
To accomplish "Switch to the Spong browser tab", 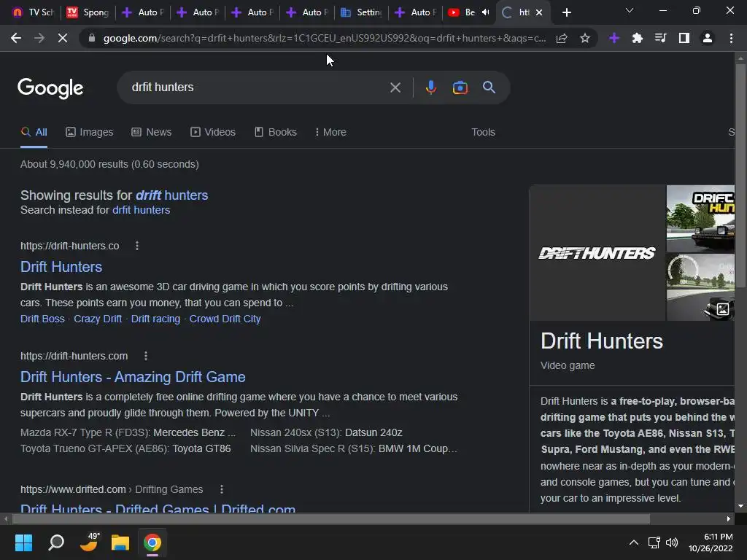I will 88,12.
